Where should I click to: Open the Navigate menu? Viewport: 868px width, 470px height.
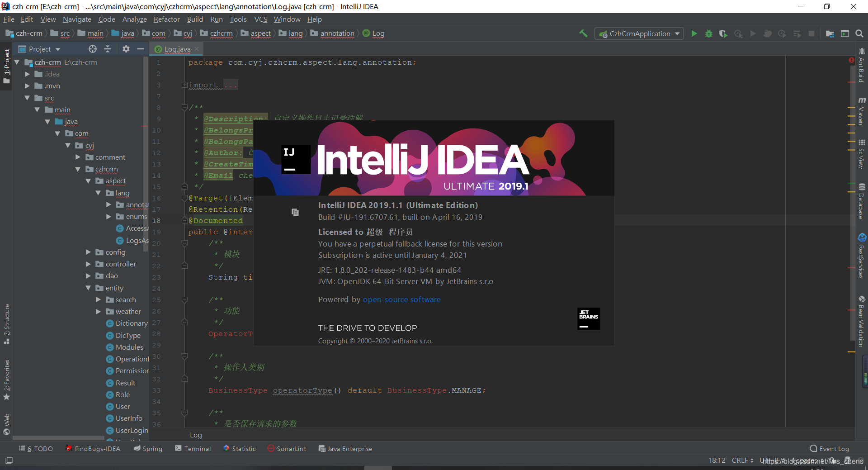click(77, 19)
